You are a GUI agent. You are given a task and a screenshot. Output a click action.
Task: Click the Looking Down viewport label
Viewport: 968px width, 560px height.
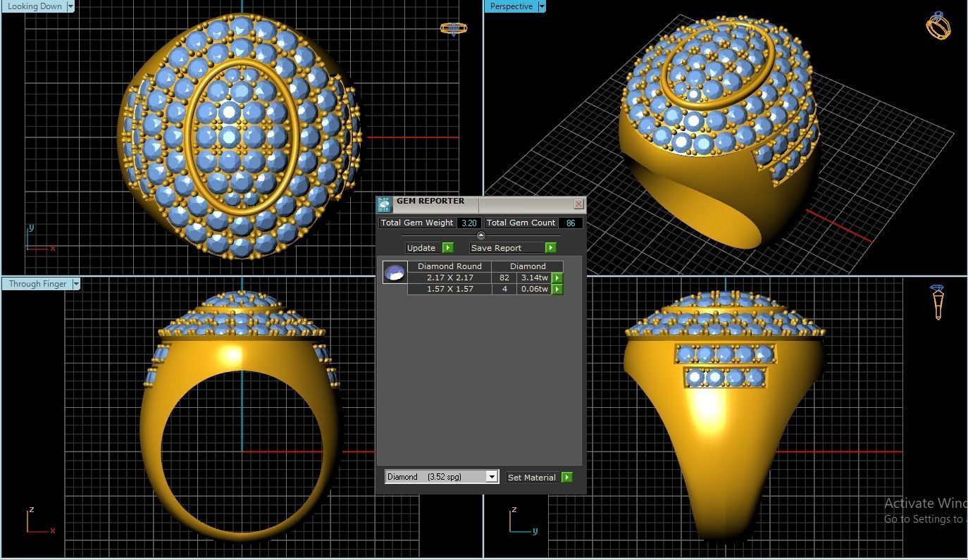[x=35, y=6]
